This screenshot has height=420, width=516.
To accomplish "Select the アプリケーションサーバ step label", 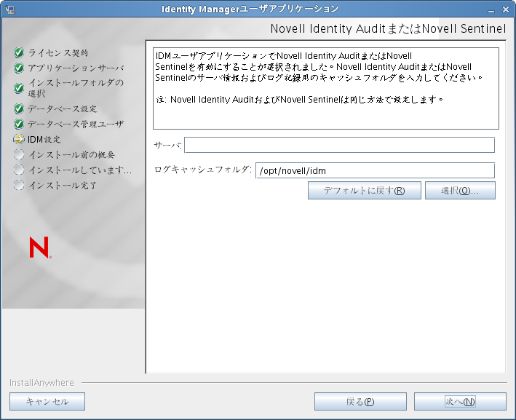I will tap(76, 68).
